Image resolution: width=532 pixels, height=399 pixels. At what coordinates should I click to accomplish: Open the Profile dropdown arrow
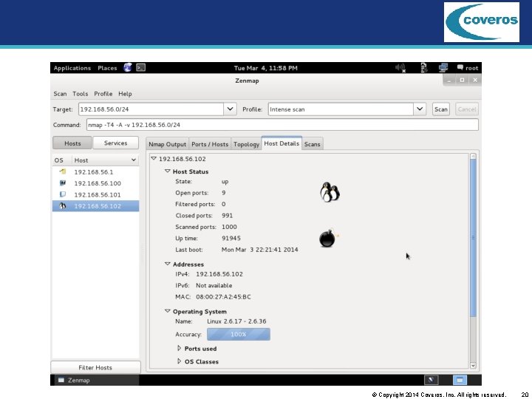click(x=420, y=109)
